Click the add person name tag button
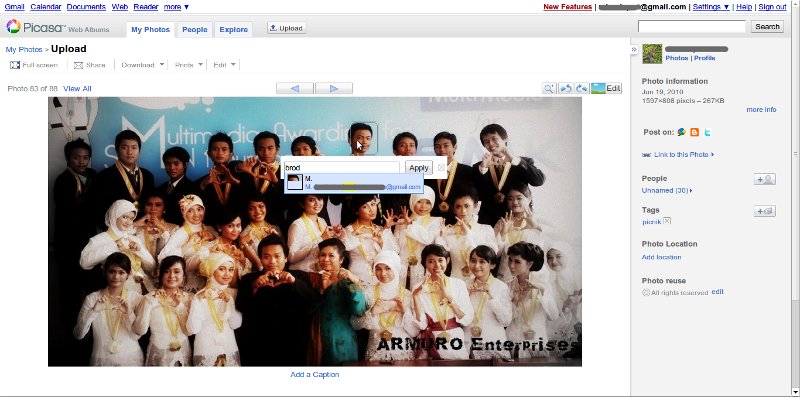Screen dimensions: 800x397 click(765, 179)
